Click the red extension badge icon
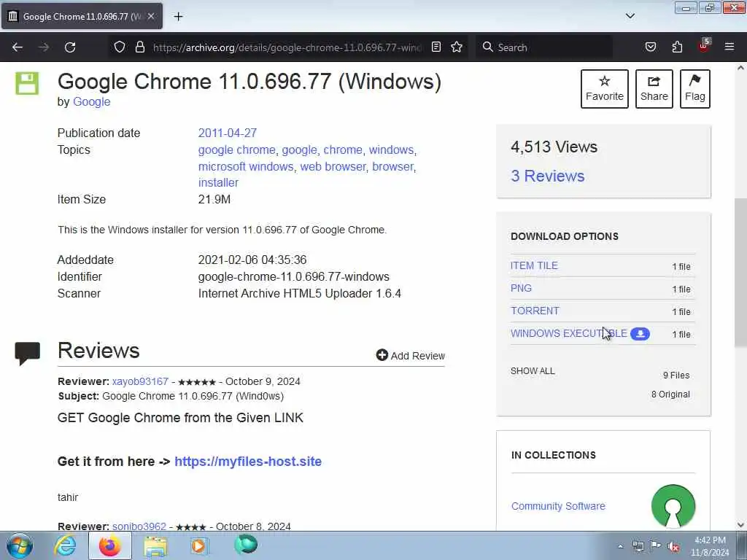 704,46
